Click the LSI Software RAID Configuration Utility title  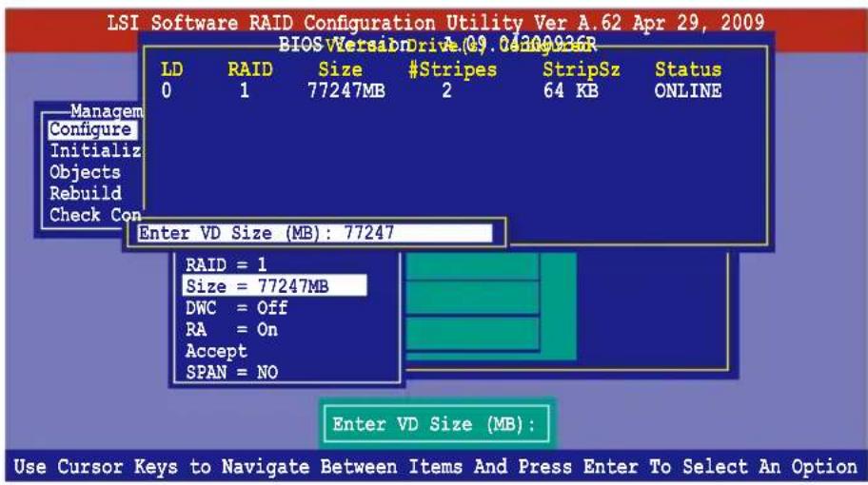pos(436,23)
